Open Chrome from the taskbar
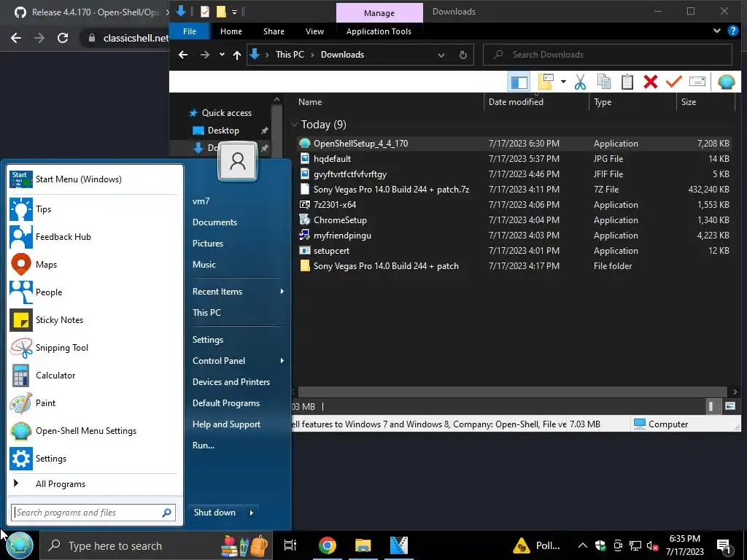Screen dimensions: 747x560 point(328,545)
